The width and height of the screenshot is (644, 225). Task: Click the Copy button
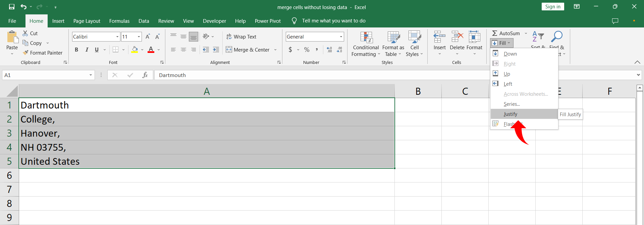(x=32, y=43)
